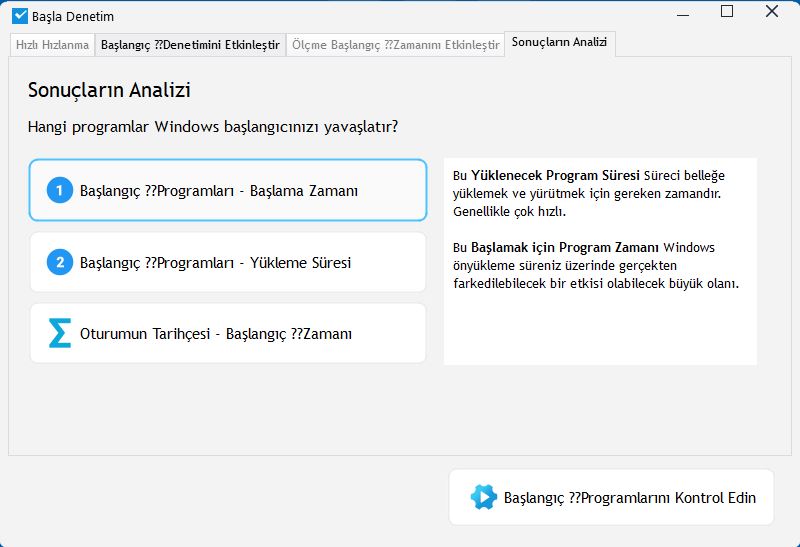Maximize the Başla Denetim window
The height and width of the screenshot is (547, 800).
coord(727,11)
